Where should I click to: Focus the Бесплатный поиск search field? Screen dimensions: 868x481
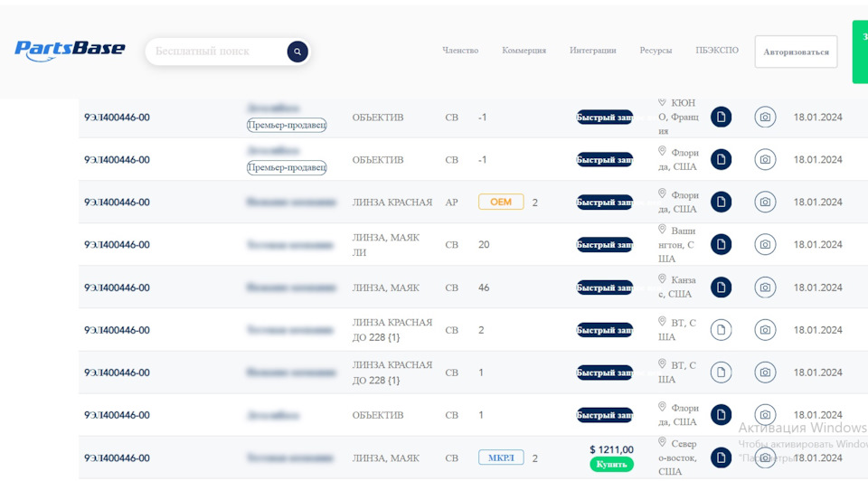click(x=216, y=52)
